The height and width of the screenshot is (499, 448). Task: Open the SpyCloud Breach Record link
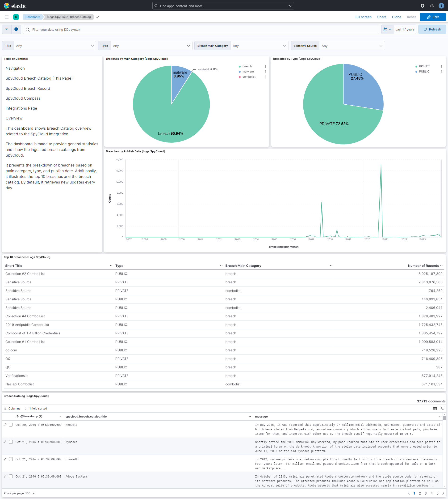[x=28, y=88]
